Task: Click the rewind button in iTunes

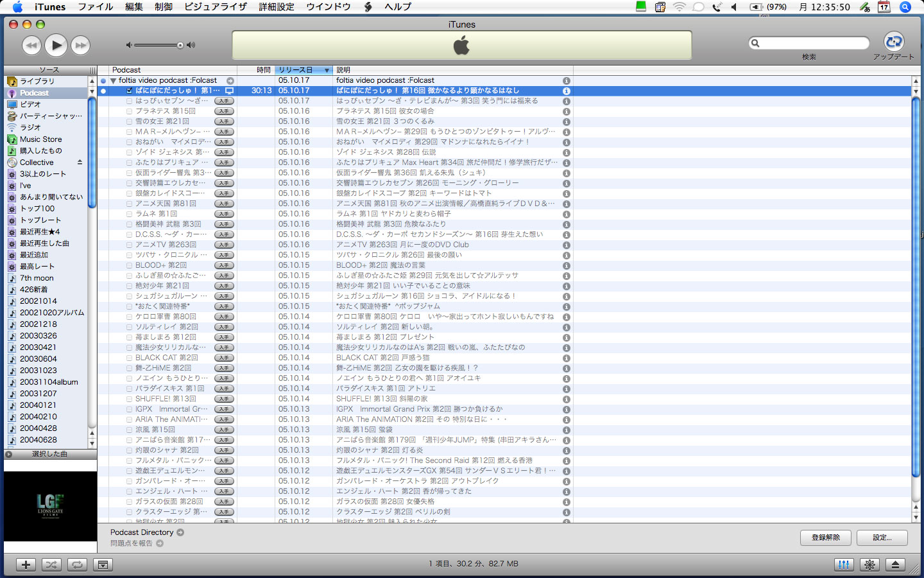Action: [31, 45]
